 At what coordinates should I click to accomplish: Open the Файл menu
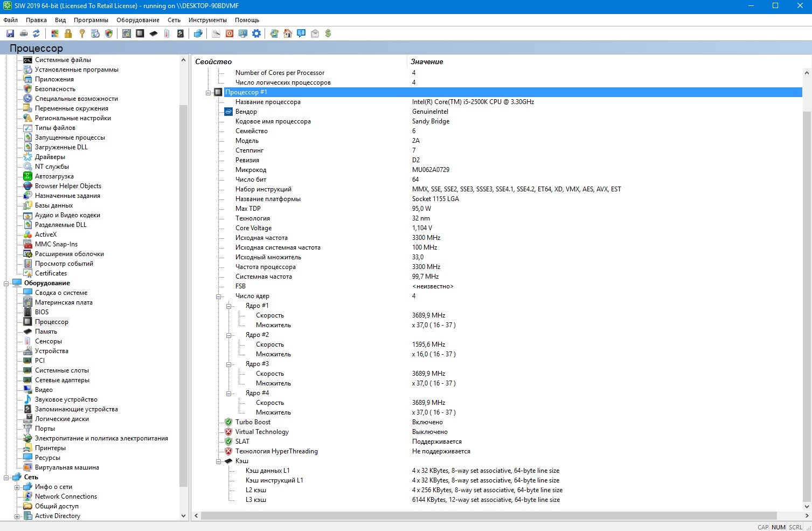tap(11, 20)
